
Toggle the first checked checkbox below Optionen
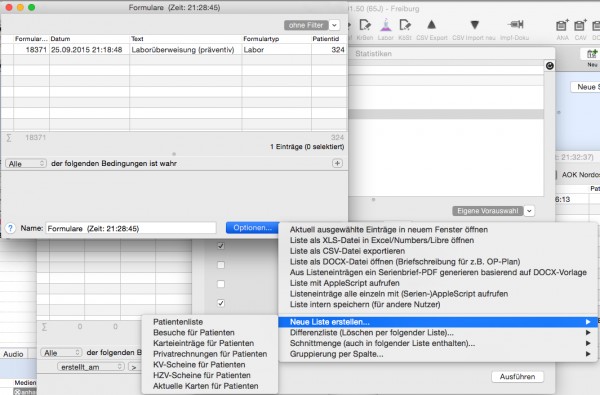point(221,246)
